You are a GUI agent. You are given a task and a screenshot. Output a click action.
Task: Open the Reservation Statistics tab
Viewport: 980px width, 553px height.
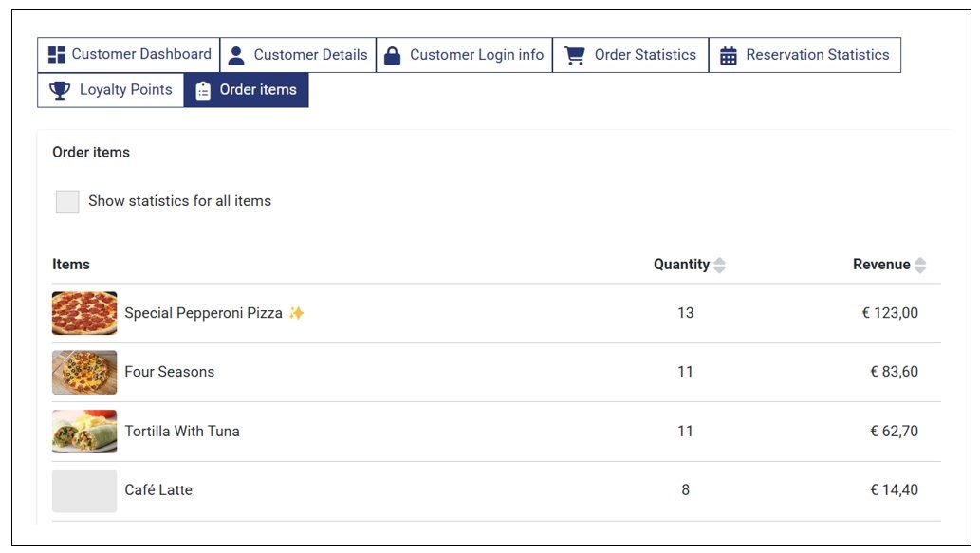(804, 55)
